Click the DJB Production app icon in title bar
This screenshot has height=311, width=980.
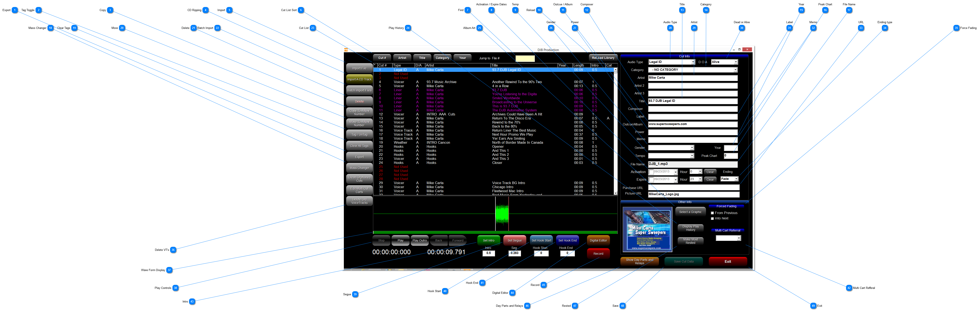point(346,50)
